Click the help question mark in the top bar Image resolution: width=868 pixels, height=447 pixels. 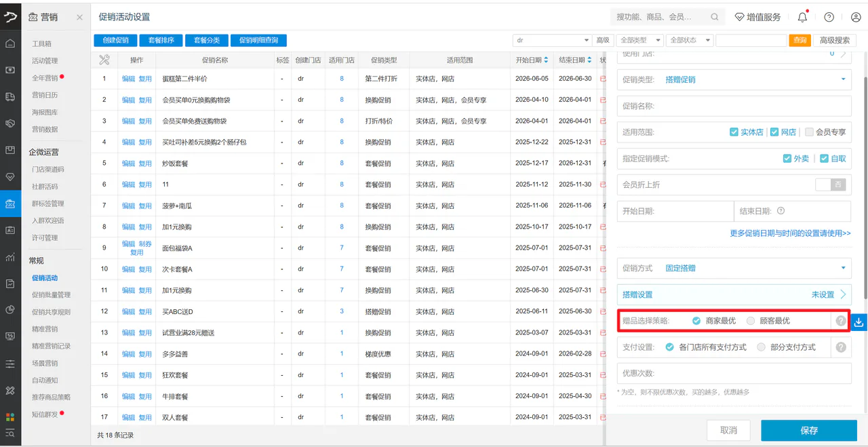tap(829, 17)
